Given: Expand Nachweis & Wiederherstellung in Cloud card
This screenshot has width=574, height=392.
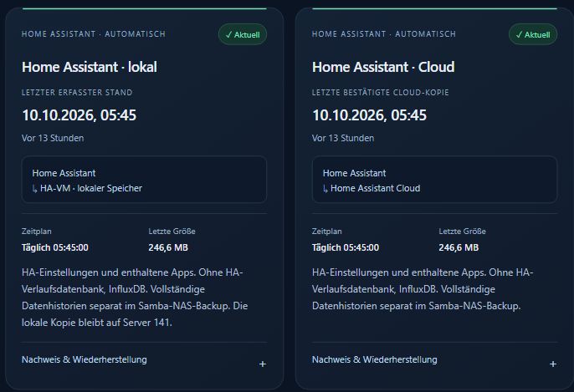Looking at the screenshot, I should 434,359.
